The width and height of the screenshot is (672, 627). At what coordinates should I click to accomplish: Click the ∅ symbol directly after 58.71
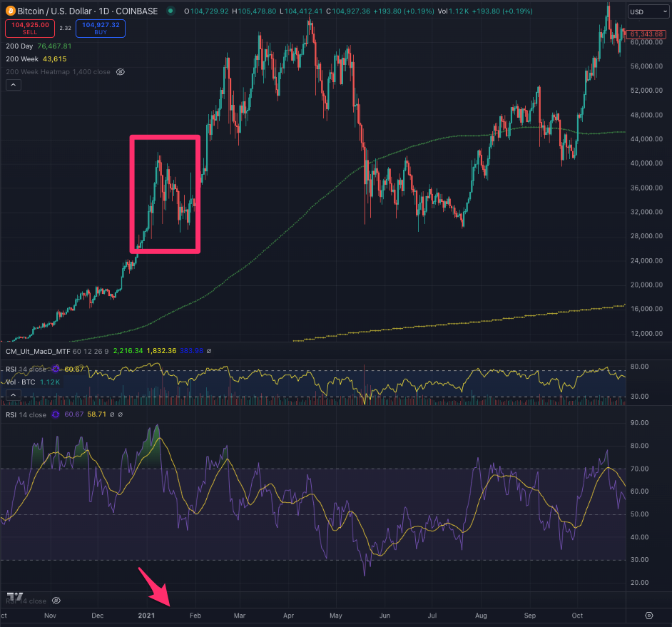click(112, 414)
